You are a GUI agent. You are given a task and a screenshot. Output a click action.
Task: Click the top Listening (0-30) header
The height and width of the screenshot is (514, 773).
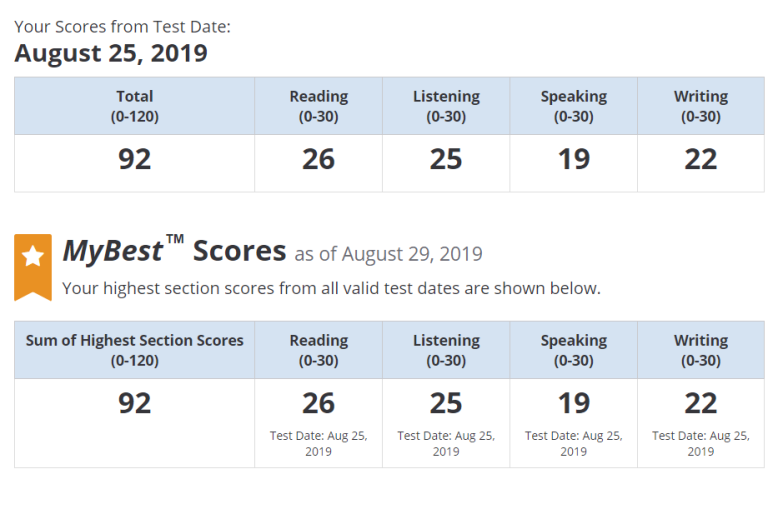pyautogui.click(x=446, y=106)
